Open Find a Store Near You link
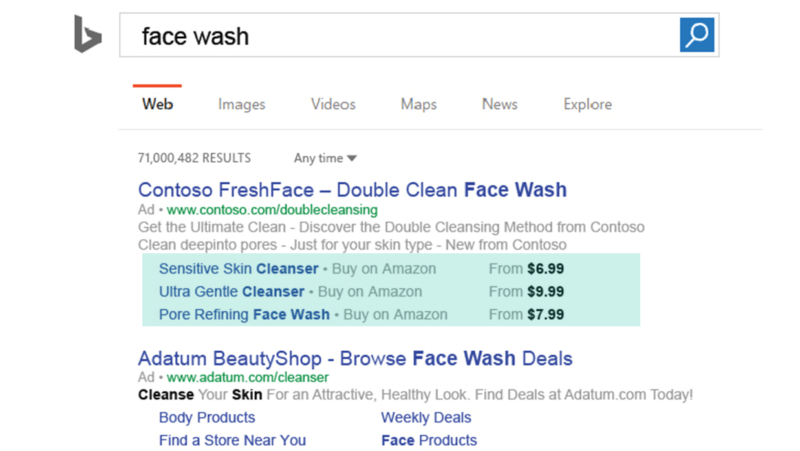This screenshot has height=451, width=800. point(232,440)
